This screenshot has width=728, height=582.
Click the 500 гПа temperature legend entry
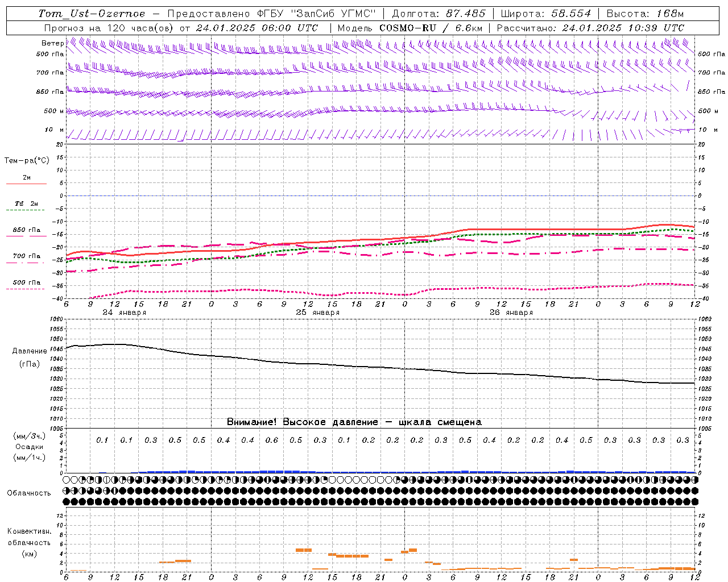[26, 282]
